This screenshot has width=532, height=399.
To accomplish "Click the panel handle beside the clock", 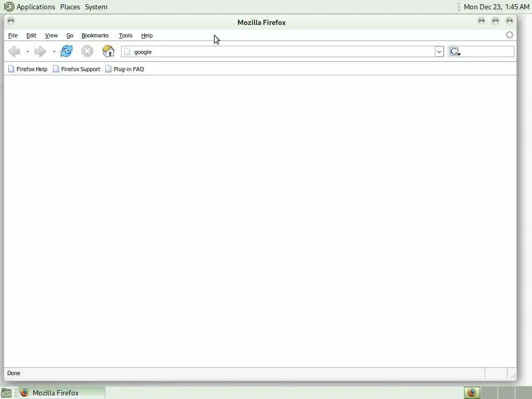I will pyautogui.click(x=459, y=7).
